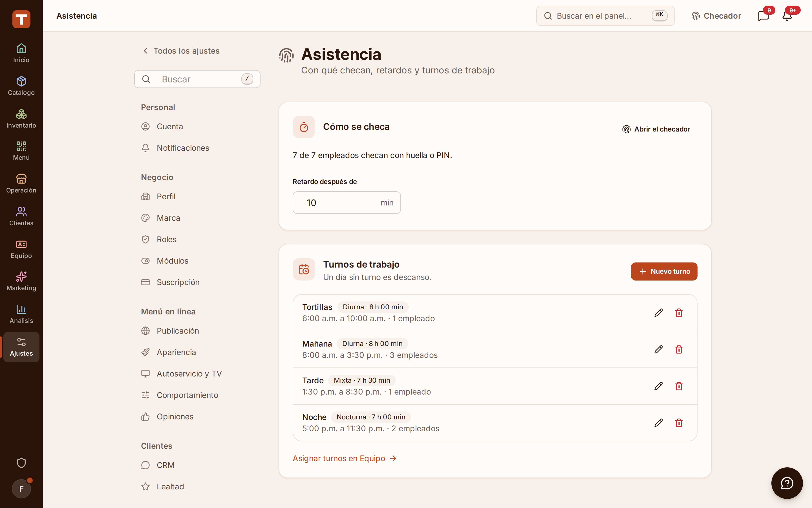The width and height of the screenshot is (812, 508).
Task: Click the shield icon at sidebar bottom
Action: 21,463
